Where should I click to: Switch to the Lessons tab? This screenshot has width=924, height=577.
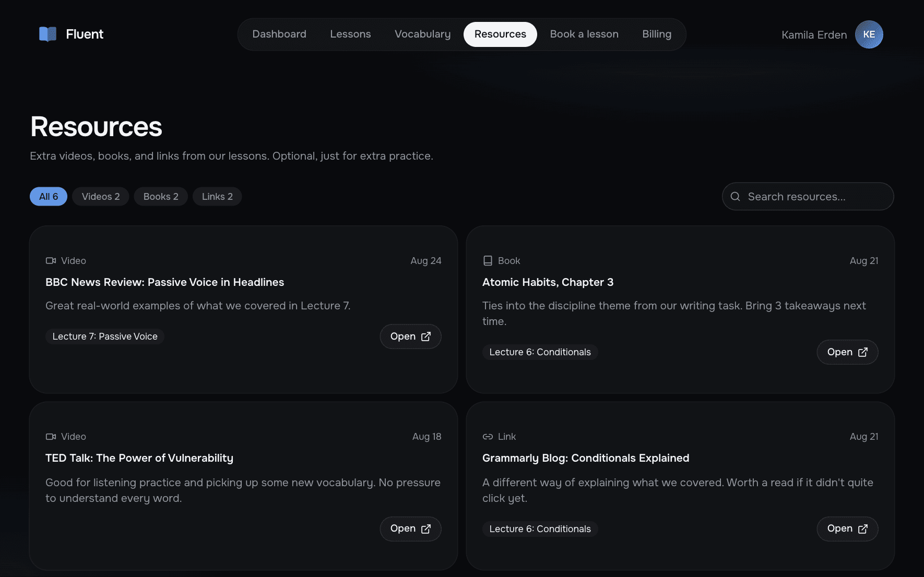pyautogui.click(x=350, y=34)
